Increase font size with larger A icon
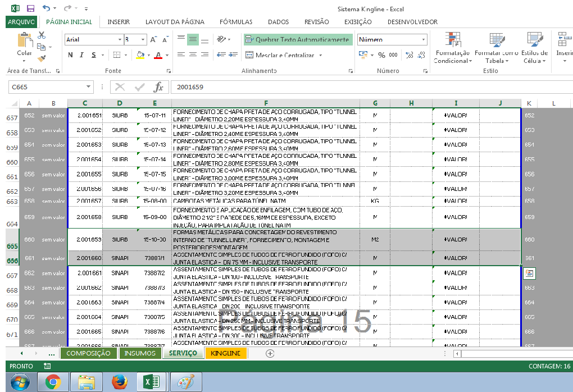573x392 pixels. click(153, 39)
